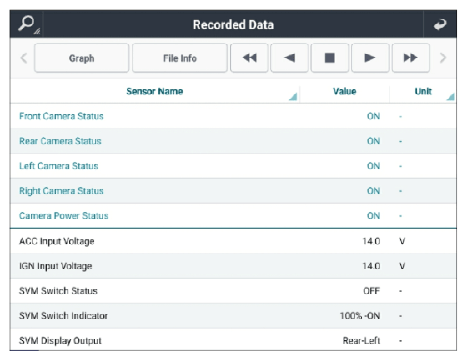The height and width of the screenshot is (360, 467).
Task: Select the ACC Input Voltage row
Action: (x=233, y=241)
